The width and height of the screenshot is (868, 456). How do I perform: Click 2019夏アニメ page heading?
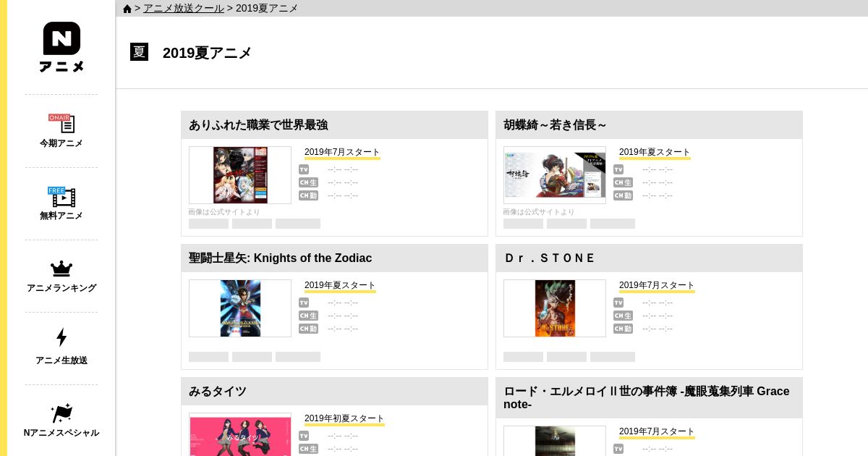tap(207, 53)
